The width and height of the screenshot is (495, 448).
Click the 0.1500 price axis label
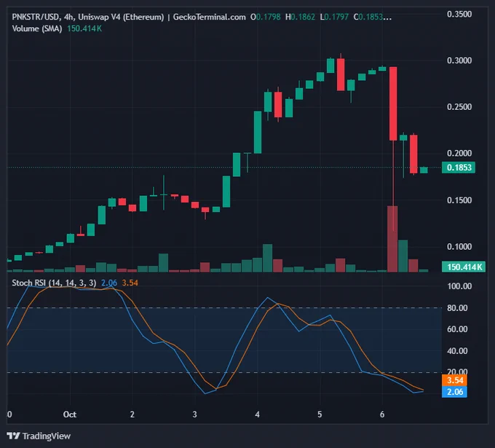[x=459, y=200]
